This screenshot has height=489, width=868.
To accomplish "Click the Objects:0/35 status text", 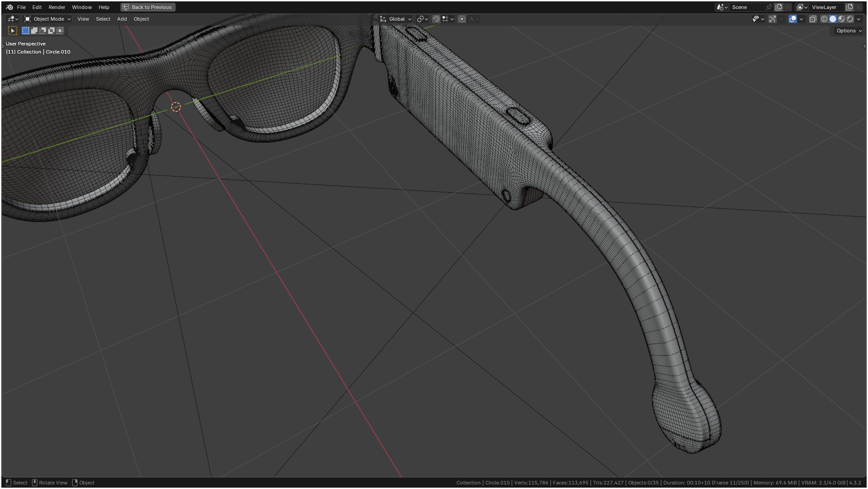I will [644, 483].
